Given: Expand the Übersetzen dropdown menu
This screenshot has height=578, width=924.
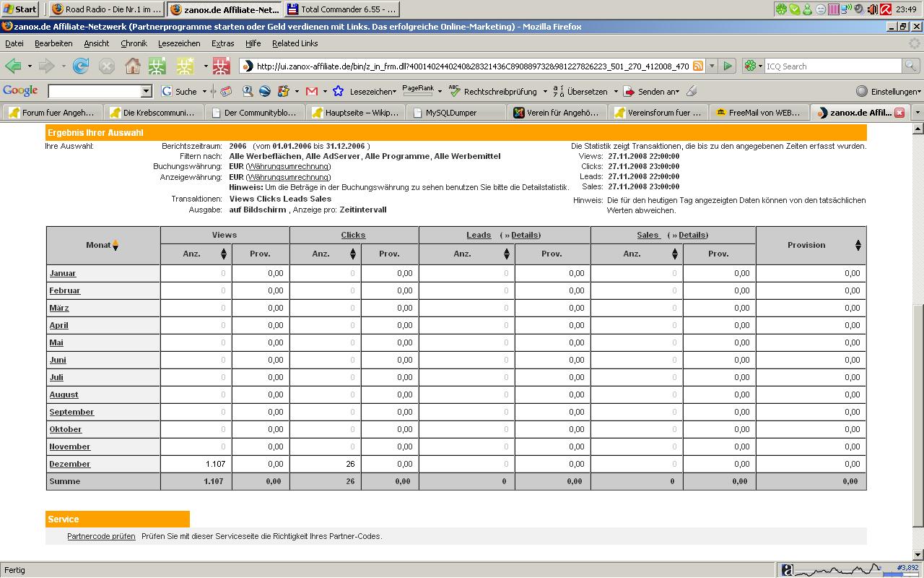Looking at the screenshot, I should tap(616, 92).
